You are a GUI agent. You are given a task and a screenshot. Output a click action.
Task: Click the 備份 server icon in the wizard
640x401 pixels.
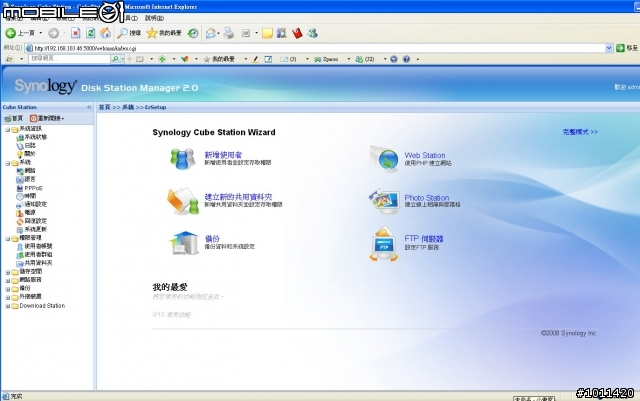point(184,243)
